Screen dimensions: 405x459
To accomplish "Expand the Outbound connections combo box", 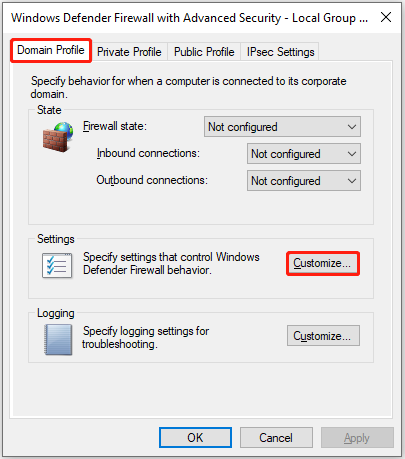I will (x=303, y=181).
